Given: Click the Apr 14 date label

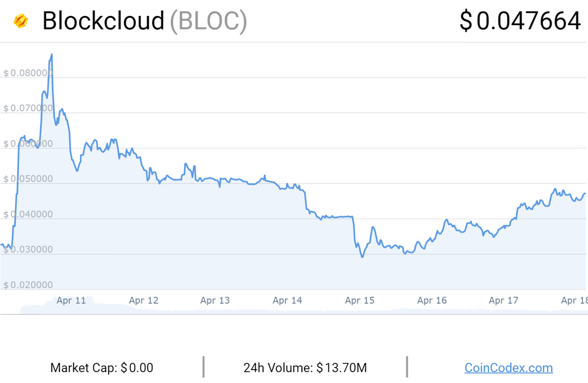Looking at the screenshot, I should coord(288,300).
